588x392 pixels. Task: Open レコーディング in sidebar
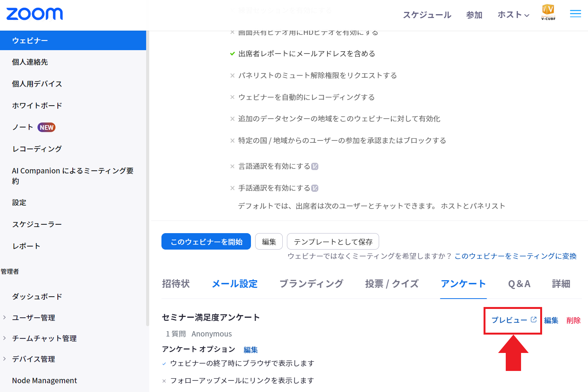pyautogui.click(x=37, y=149)
